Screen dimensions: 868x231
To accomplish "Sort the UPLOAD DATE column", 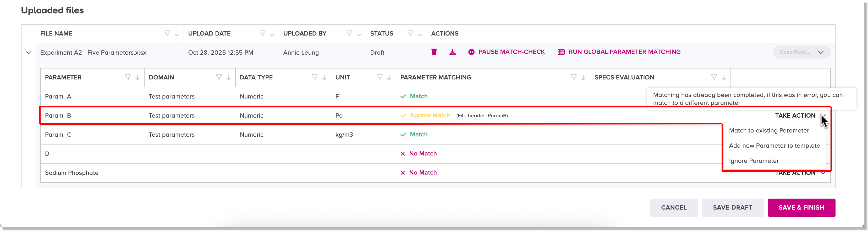I will click(272, 34).
